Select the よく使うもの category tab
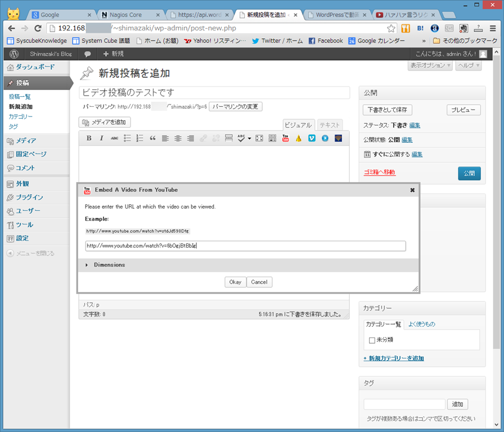This screenshot has width=504, height=432. [x=421, y=325]
